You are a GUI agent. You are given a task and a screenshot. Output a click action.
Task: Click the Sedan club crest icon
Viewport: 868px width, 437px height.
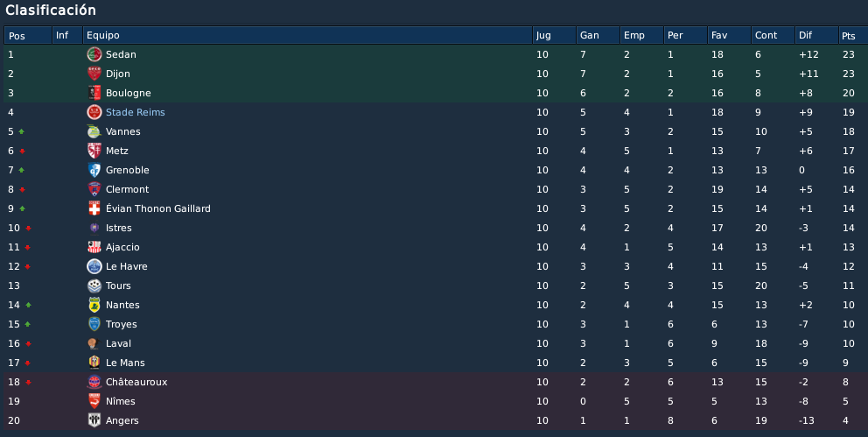[94, 54]
